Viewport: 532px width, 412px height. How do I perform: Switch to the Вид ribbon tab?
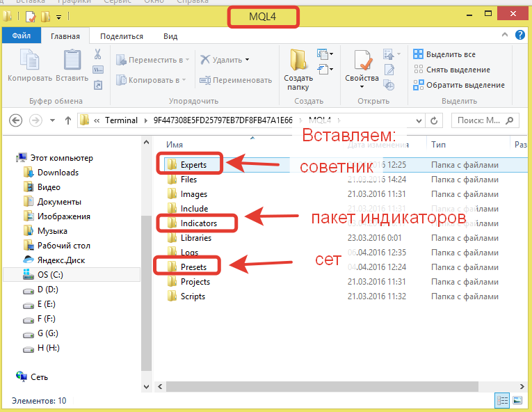pos(170,36)
